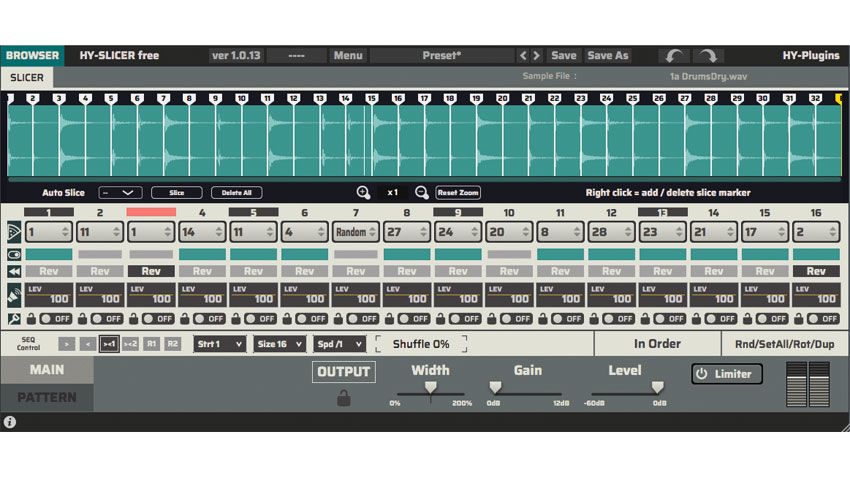Adjust step 15 slice stepper showing 17
The height and width of the screenshot is (478, 850).
point(765,232)
